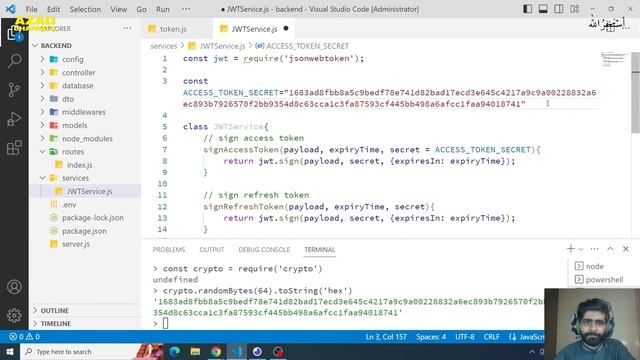Open the Selection menu
Image resolution: width=640 pixels, height=360 pixels.
pyautogui.click(x=85, y=9)
